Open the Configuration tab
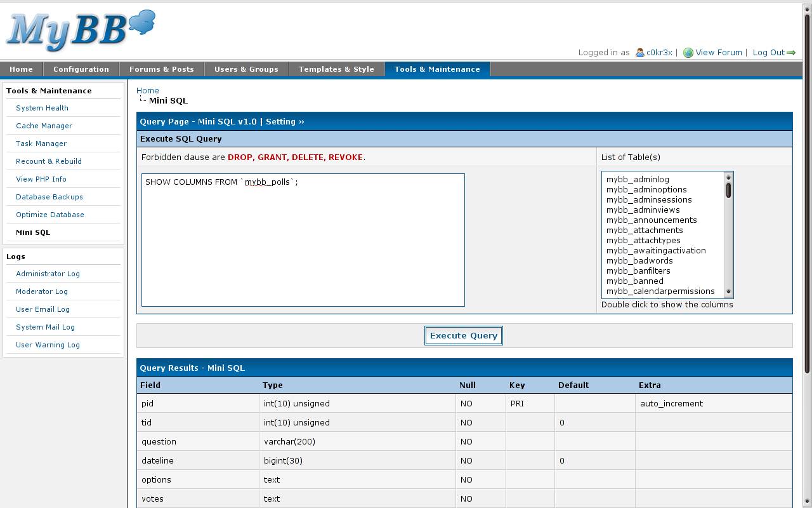This screenshot has width=812, height=508. 81,69
